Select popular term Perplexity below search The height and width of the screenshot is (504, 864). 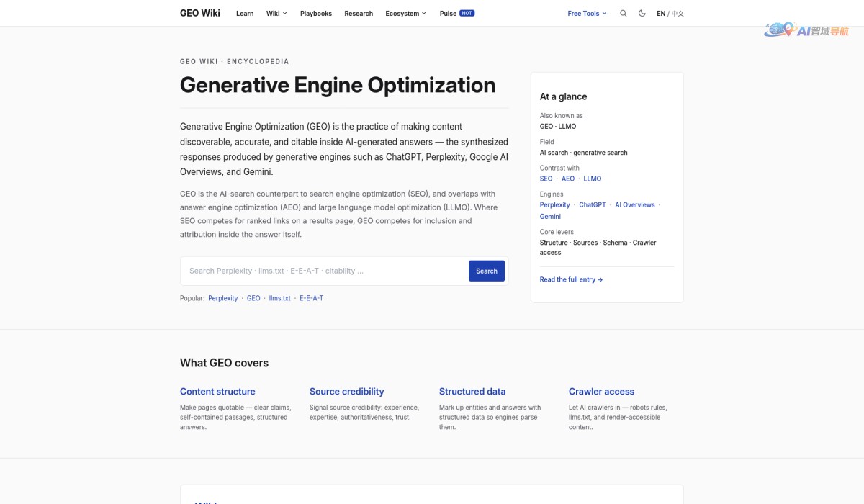click(223, 298)
